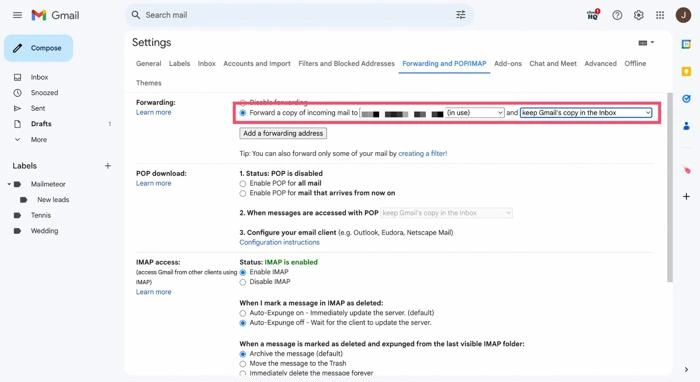
Task: Click the New leads label icon
Action: click(24, 199)
